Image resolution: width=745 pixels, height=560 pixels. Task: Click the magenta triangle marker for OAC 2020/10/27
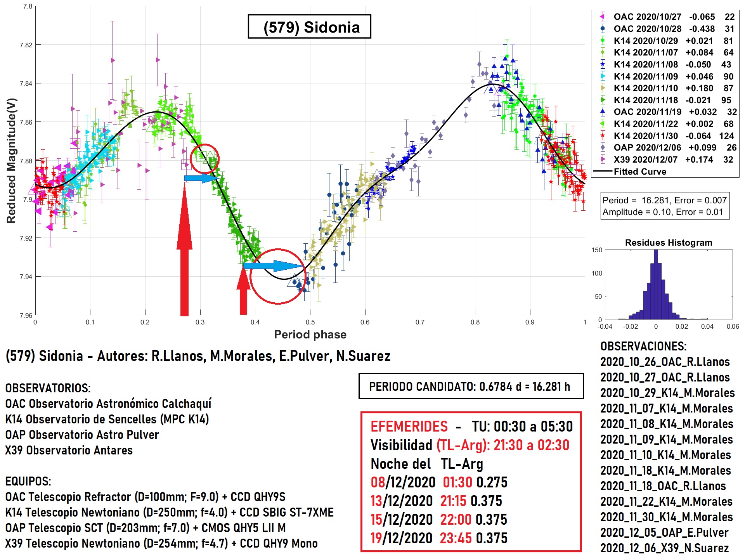coord(602,17)
